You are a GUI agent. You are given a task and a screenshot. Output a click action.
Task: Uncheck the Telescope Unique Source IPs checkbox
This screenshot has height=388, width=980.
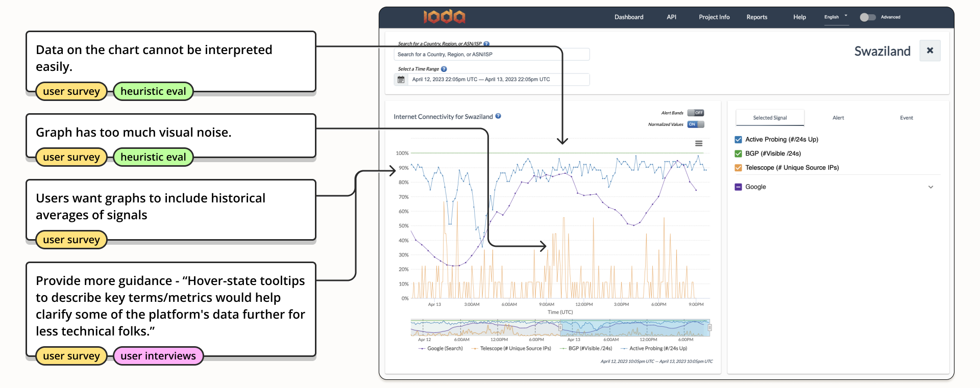pos(738,168)
